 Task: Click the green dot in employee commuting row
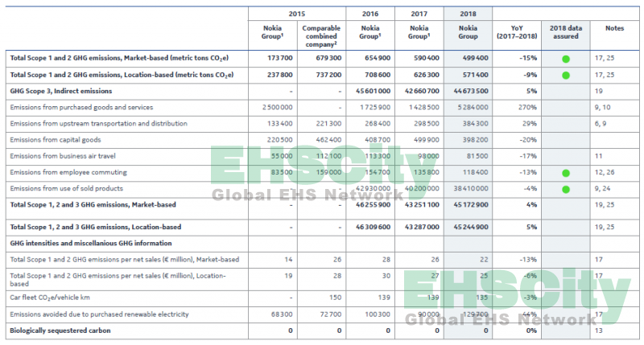tap(565, 172)
